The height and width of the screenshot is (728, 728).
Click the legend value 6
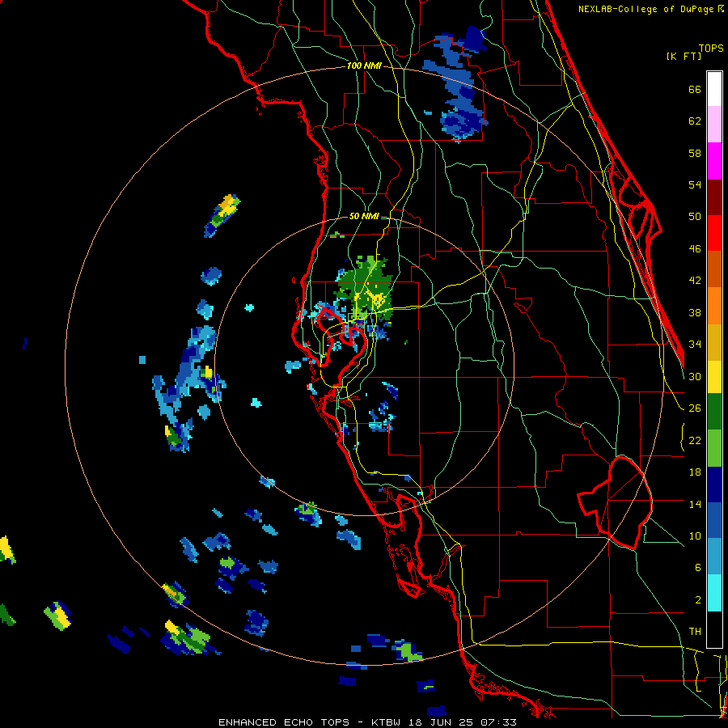698,568
